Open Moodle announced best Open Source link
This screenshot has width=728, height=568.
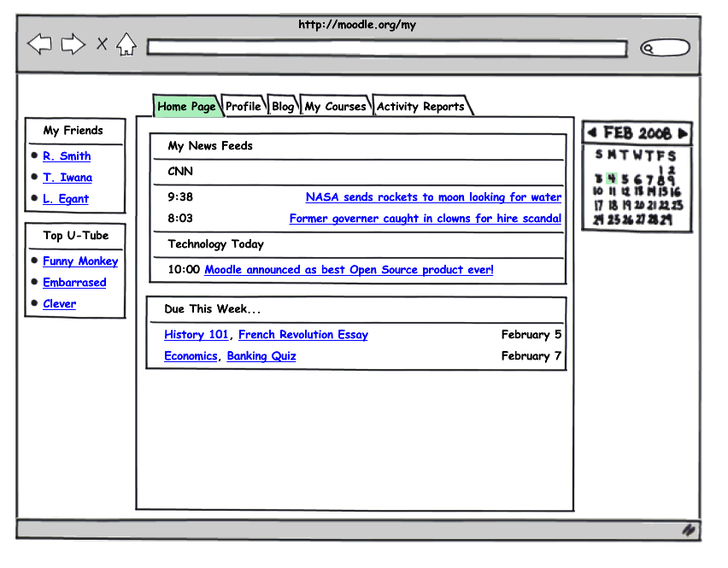(349, 270)
